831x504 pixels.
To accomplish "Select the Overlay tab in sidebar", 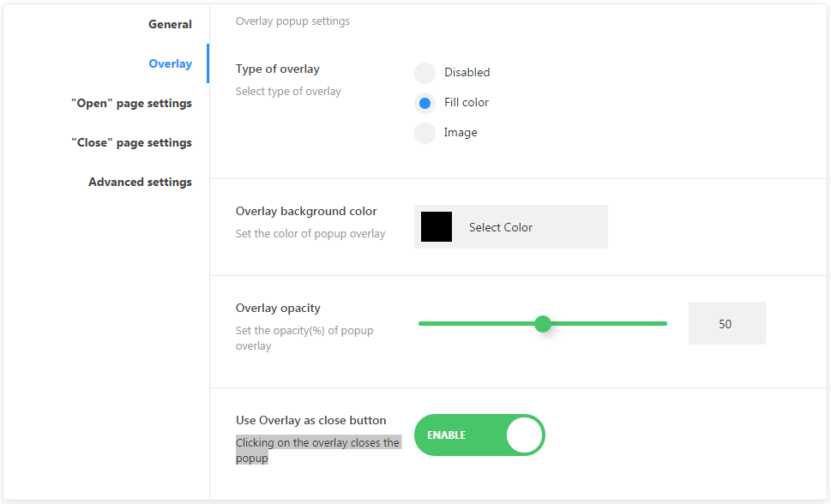I will click(170, 63).
